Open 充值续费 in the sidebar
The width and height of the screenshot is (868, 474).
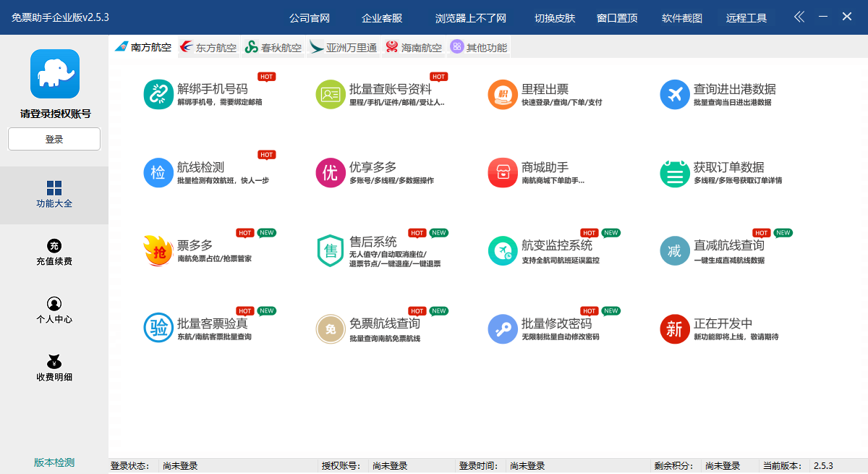[54, 253]
